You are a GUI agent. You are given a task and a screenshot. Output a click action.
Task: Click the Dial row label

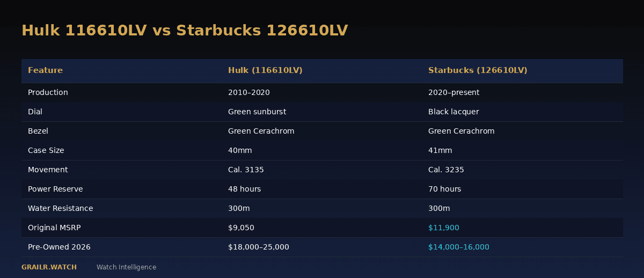coord(35,112)
